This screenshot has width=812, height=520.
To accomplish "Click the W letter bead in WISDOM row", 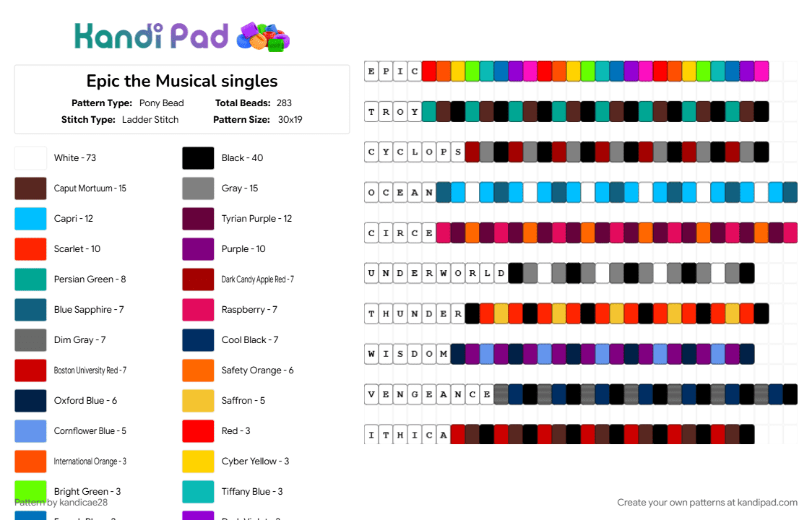I will point(371,355).
